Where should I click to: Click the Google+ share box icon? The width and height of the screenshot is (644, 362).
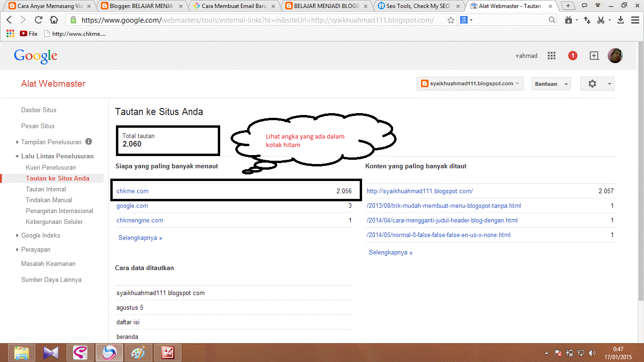coord(594,56)
